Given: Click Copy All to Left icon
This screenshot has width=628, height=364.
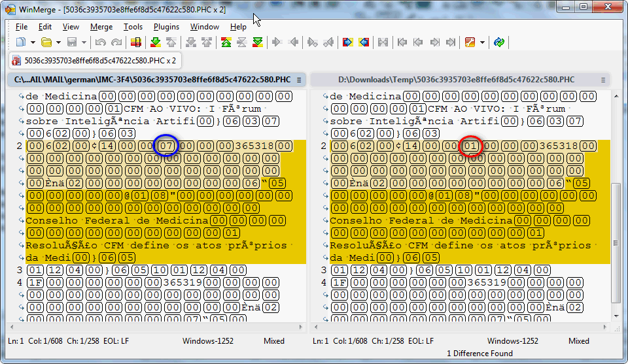Looking at the screenshot, I should (x=364, y=42).
